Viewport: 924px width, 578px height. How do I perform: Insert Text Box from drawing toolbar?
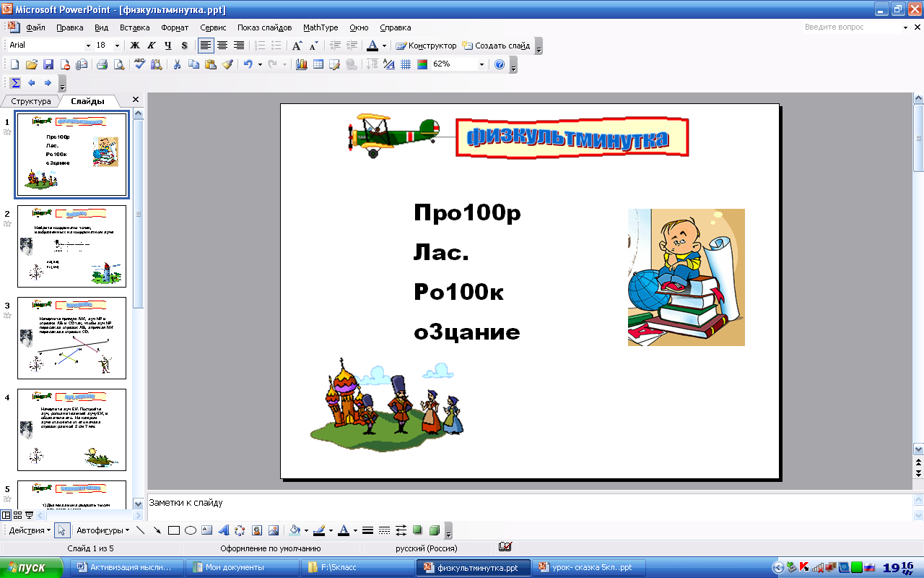pyautogui.click(x=207, y=530)
